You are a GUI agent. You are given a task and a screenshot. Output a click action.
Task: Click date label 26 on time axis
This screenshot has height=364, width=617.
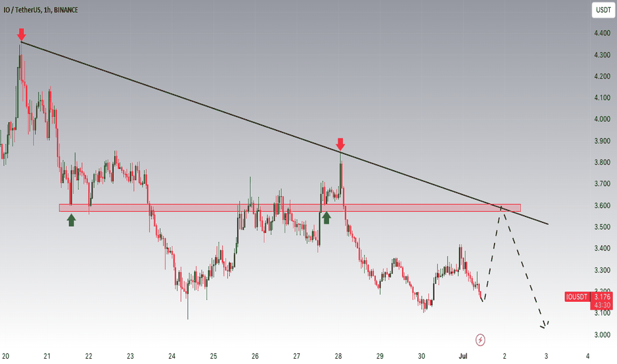tap(255, 356)
